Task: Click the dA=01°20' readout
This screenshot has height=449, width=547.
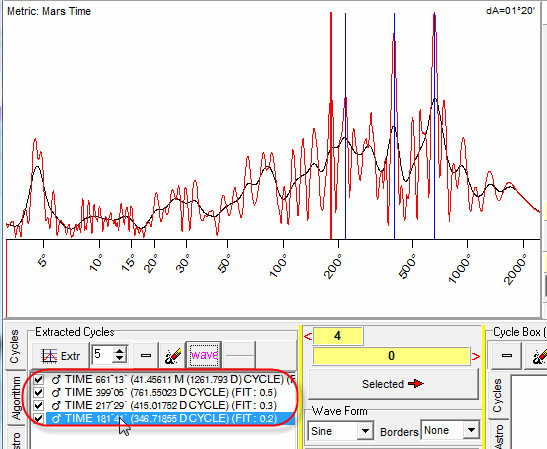Action: [x=510, y=11]
